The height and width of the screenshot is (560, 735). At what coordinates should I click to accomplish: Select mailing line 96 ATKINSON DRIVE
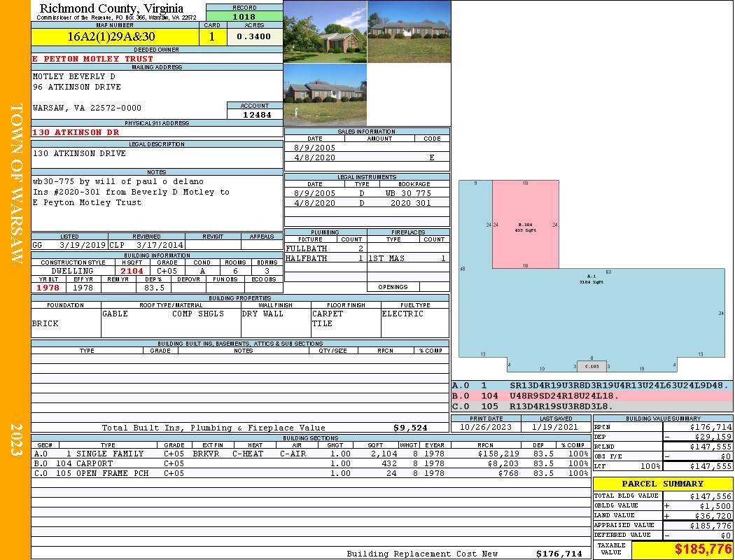[x=77, y=87]
